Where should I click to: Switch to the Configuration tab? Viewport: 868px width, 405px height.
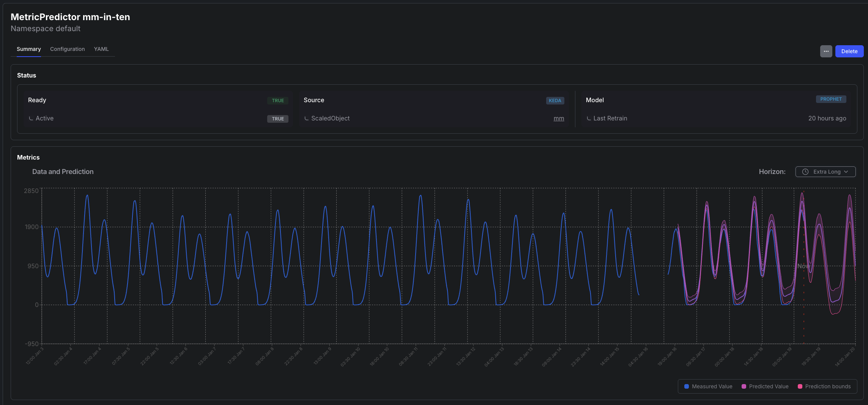[x=67, y=49]
